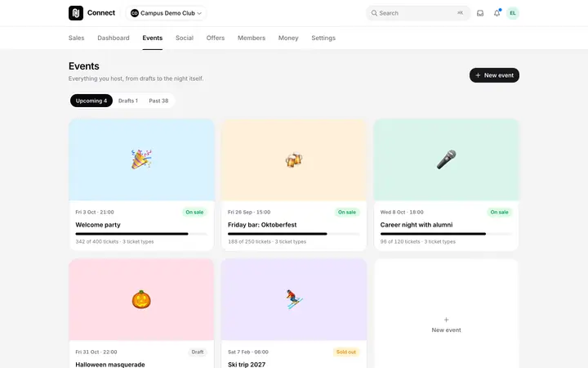This screenshot has height=368, width=588.
Task: Go to the Members tab
Action: (252, 38)
